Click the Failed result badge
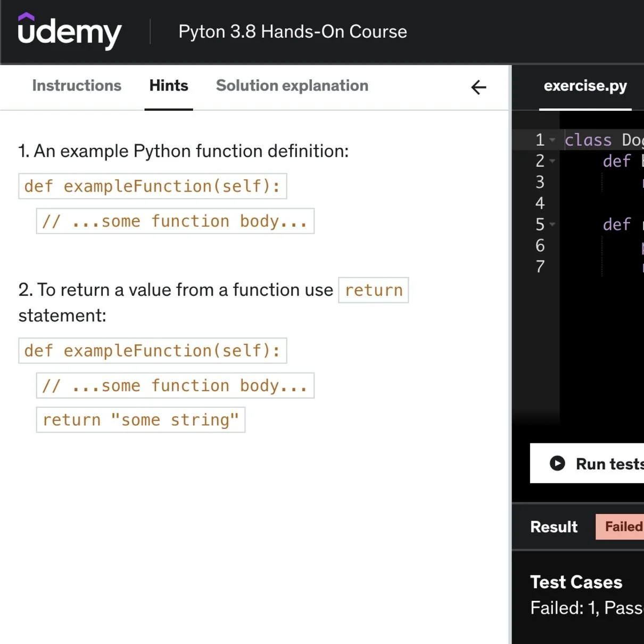Image resolution: width=644 pixels, height=644 pixels. 620,527
